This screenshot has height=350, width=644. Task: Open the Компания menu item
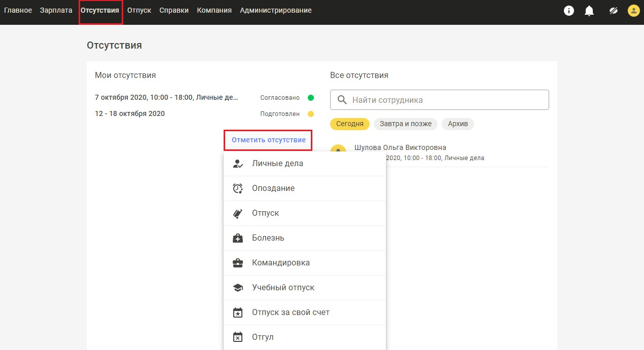pyautogui.click(x=214, y=10)
